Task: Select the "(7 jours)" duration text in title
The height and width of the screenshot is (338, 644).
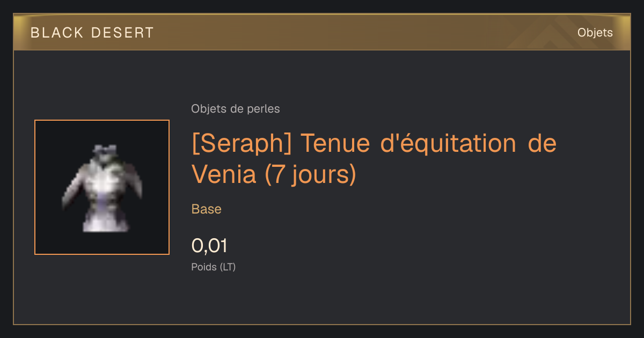Action: [x=311, y=174]
